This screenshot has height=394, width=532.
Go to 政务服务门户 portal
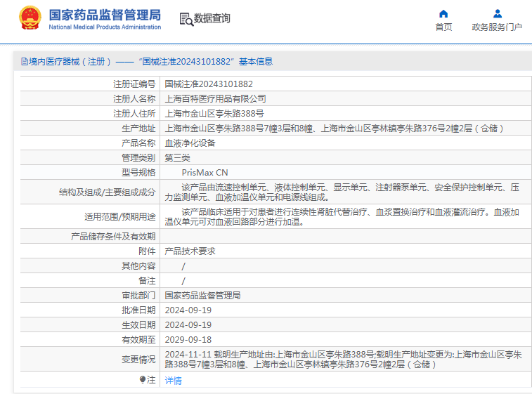[497, 27]
